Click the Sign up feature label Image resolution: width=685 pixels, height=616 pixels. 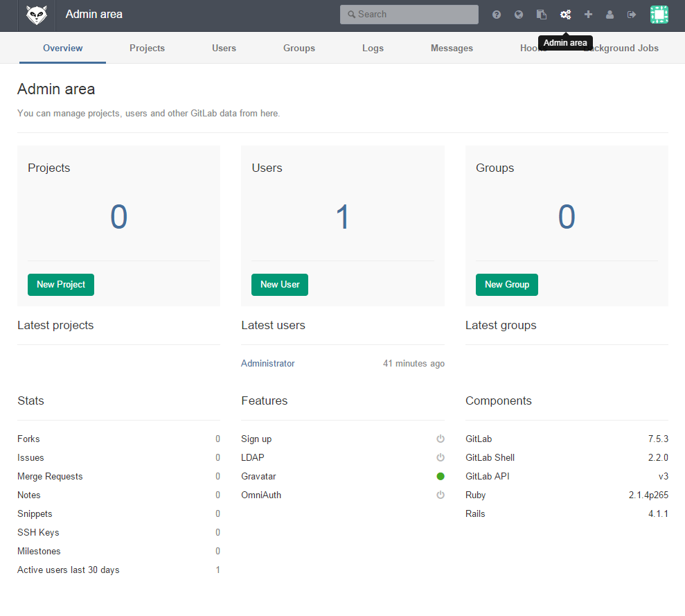256,439
